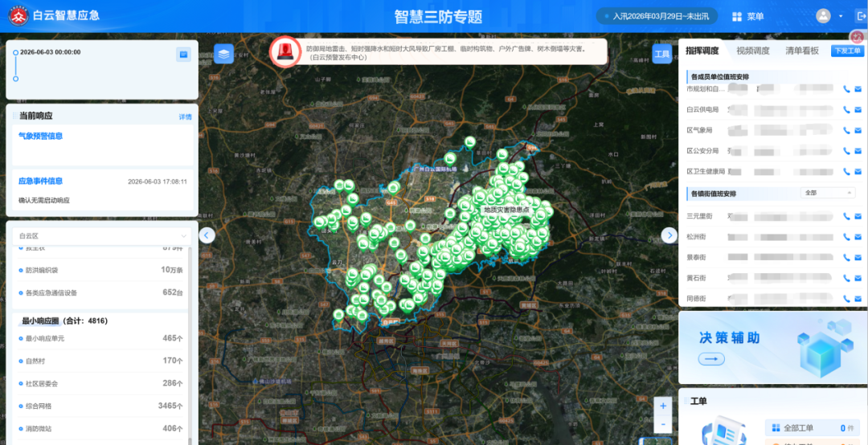Click the 2026-06-03 00:00:00 timeline timestamp

coord(51,52)
